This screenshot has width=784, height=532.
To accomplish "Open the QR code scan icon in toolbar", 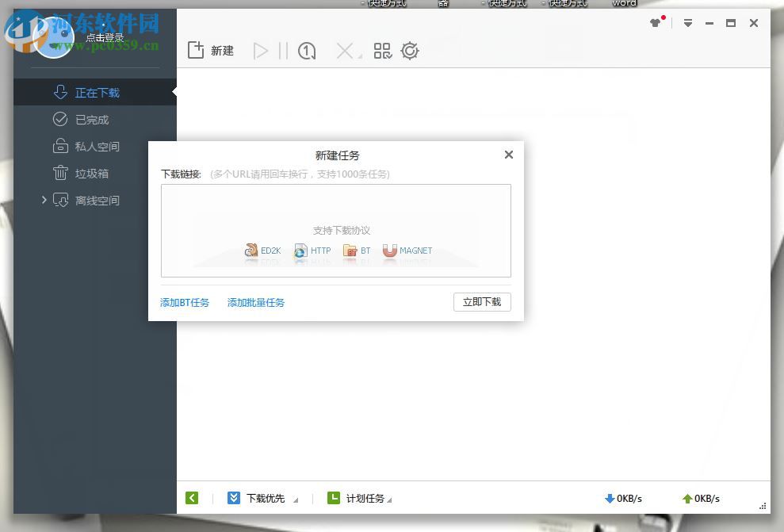I will point(382,50).
